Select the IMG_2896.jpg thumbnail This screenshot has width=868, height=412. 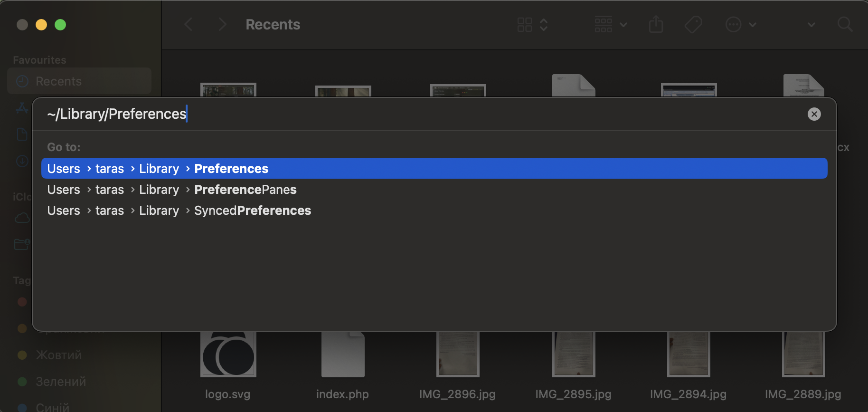click(x=458, y=355)
